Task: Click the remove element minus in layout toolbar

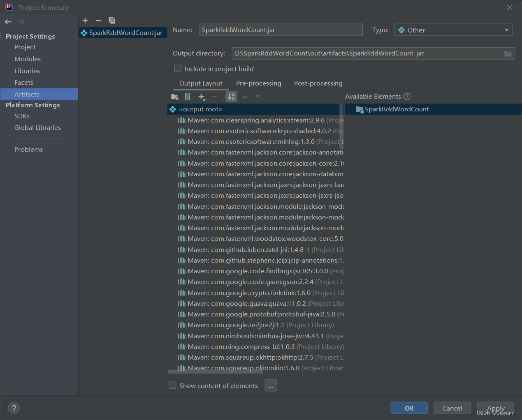Action: (x=214, y=97)
